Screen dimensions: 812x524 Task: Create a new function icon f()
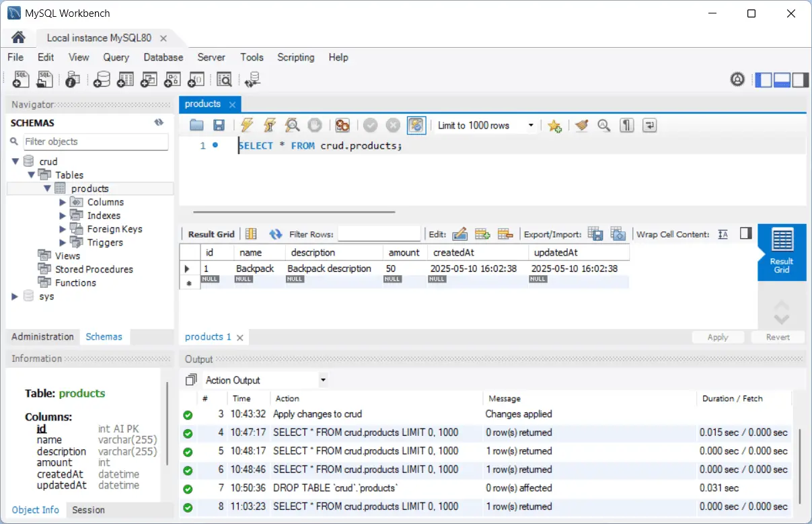point(196,79)
